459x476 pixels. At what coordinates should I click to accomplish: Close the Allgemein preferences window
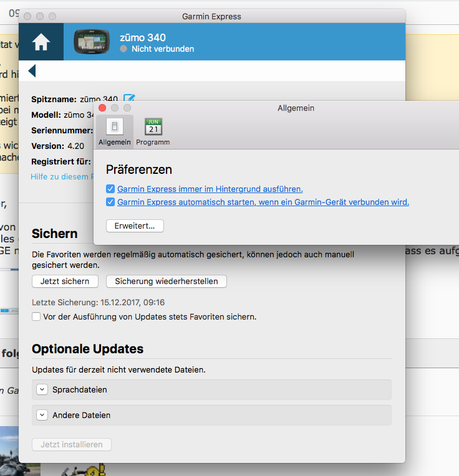click(103, 108)
